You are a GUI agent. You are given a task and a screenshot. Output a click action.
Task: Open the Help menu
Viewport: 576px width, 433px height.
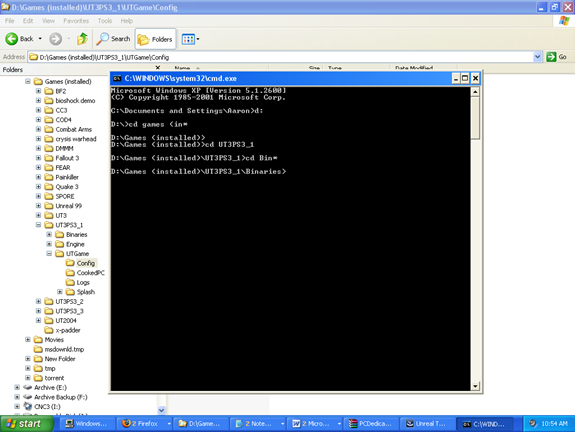(x=126, y=21)
